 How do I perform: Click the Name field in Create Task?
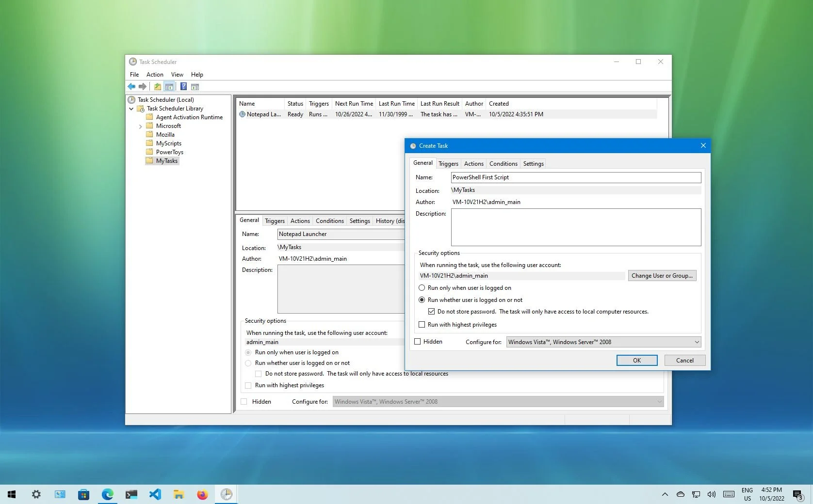tap(576, 177)
